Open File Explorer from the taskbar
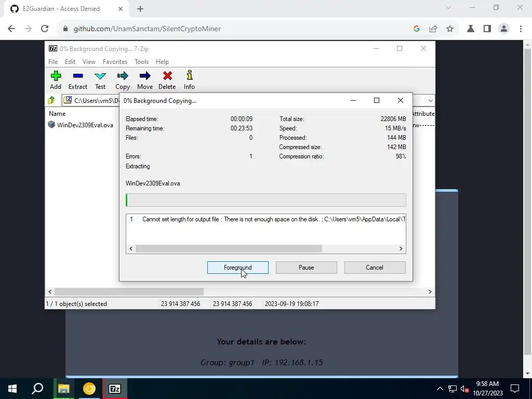This screenshot has height=399, width=532. coord(64,389)
